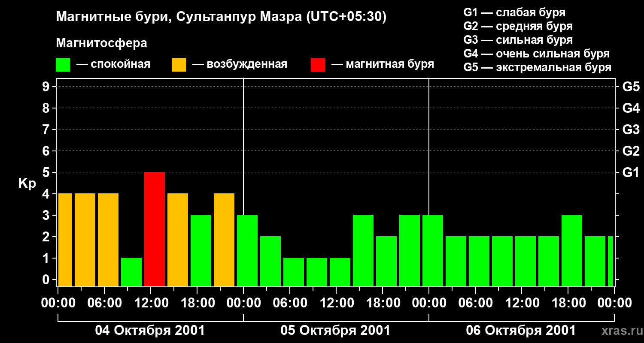Viewport: 644px width, 343px height.
Task: Pick the red "магнитная буря" legend swatch
Action: [x=318, y=65]
